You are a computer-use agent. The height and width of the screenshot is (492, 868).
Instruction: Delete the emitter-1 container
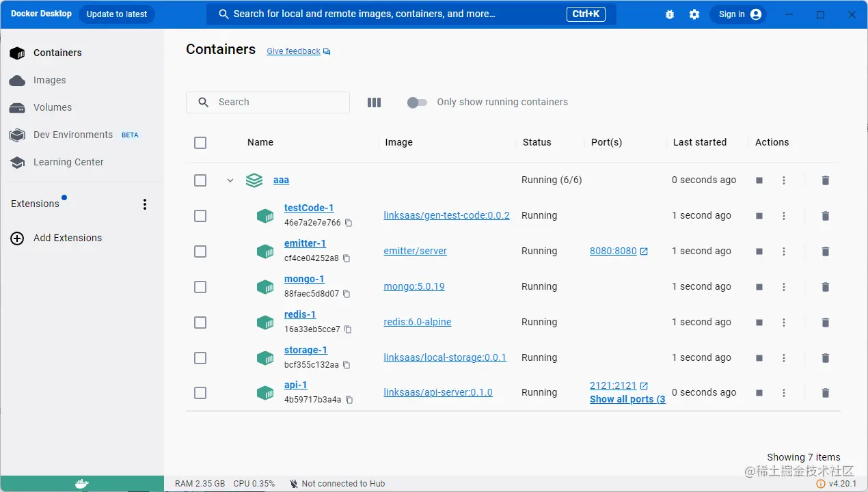[x=825, y=251]
